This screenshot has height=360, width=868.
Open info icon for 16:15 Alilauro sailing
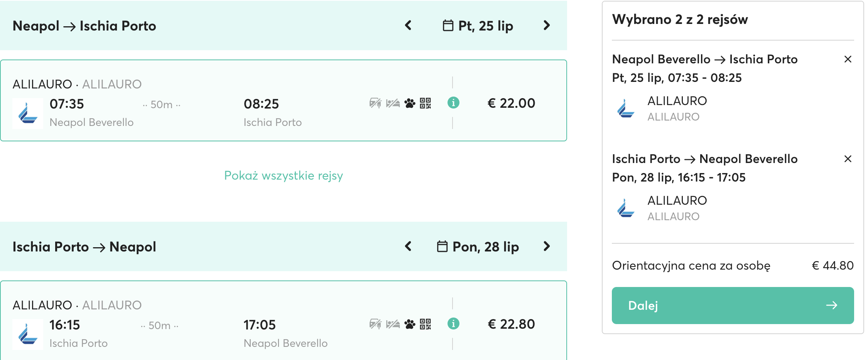453,324
